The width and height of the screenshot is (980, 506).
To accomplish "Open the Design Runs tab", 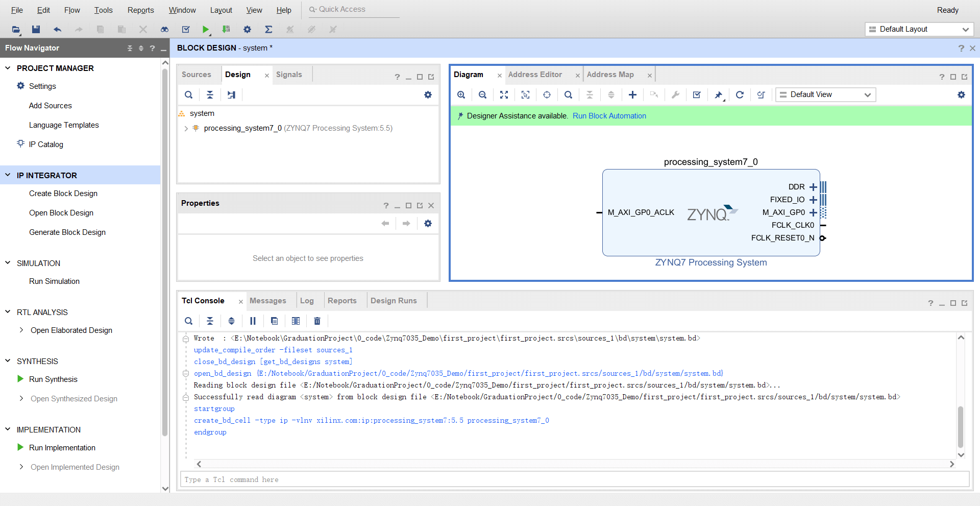I will (394, 301).
